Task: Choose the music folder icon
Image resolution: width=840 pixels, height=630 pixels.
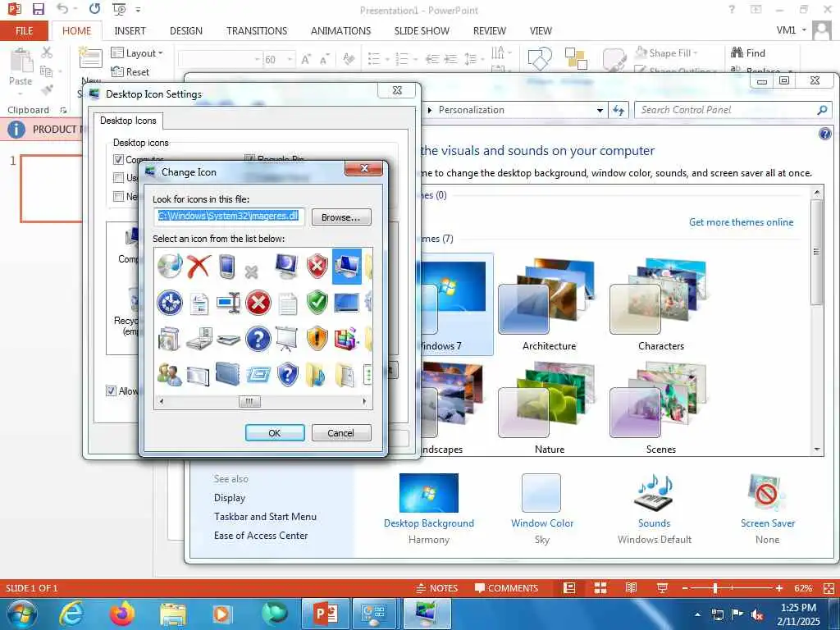Action: coord(316,374)
